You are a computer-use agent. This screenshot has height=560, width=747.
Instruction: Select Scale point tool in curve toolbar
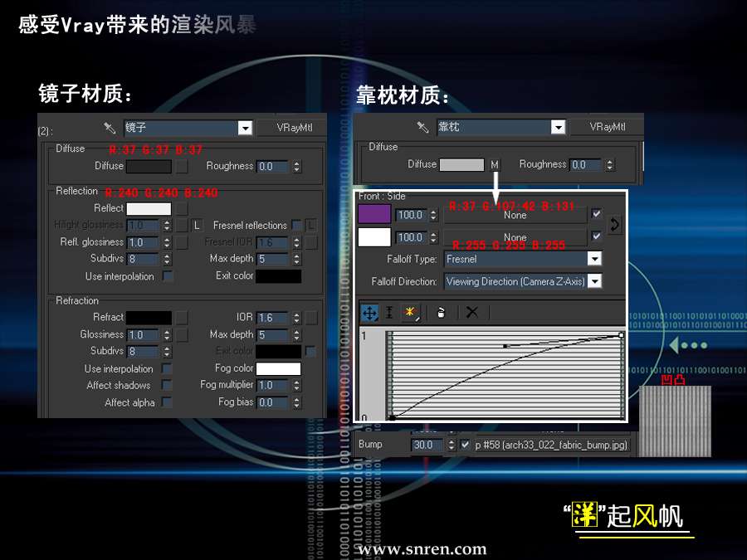click(x=390, y=313)
